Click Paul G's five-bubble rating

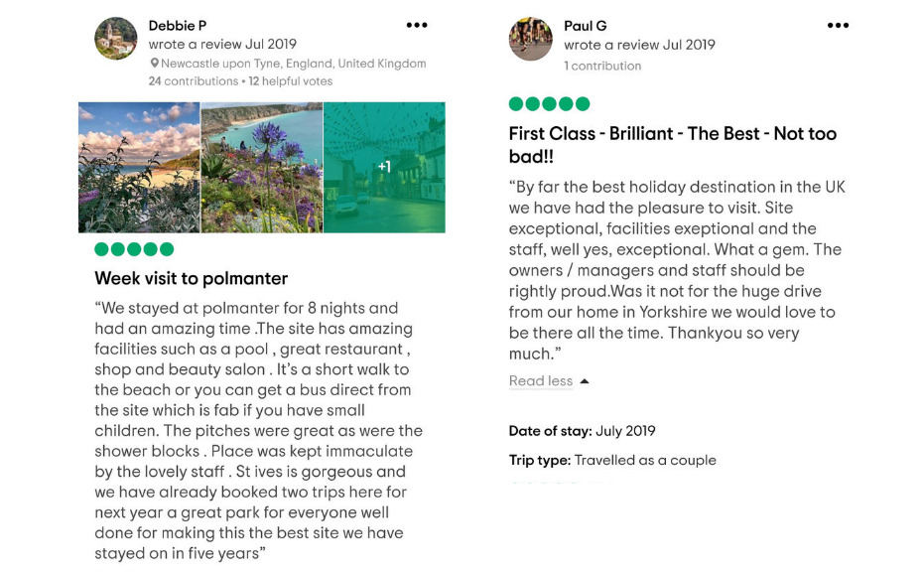pyautogui.click(x=549, y=104)
